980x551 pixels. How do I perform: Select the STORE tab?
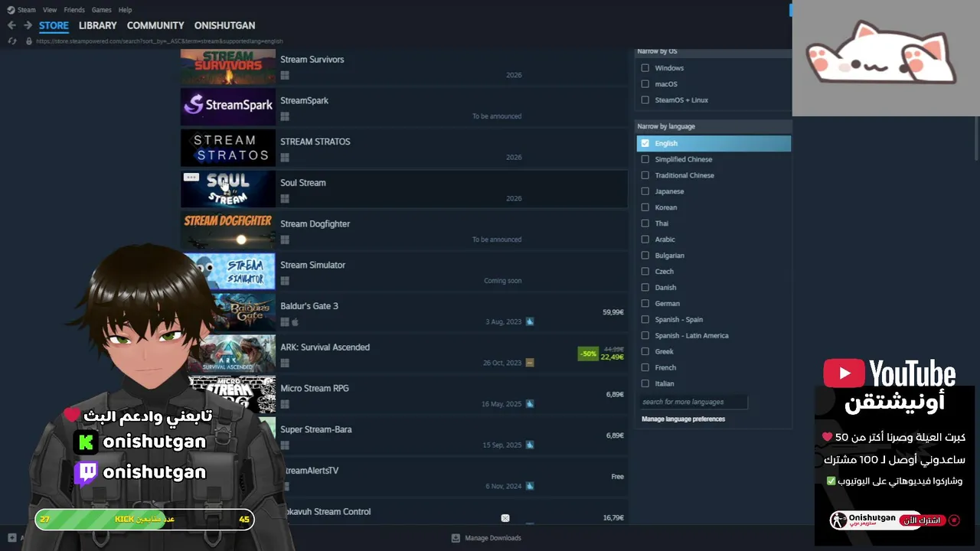coord(54,25)
